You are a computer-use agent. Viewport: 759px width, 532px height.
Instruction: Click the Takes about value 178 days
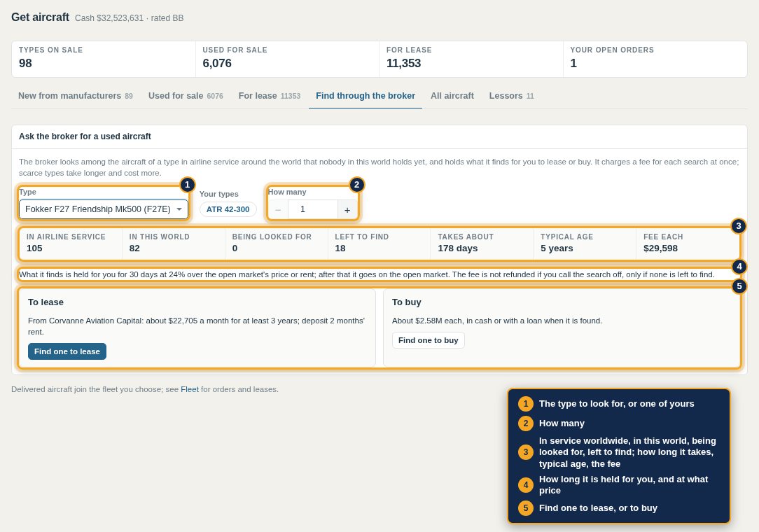458,248
